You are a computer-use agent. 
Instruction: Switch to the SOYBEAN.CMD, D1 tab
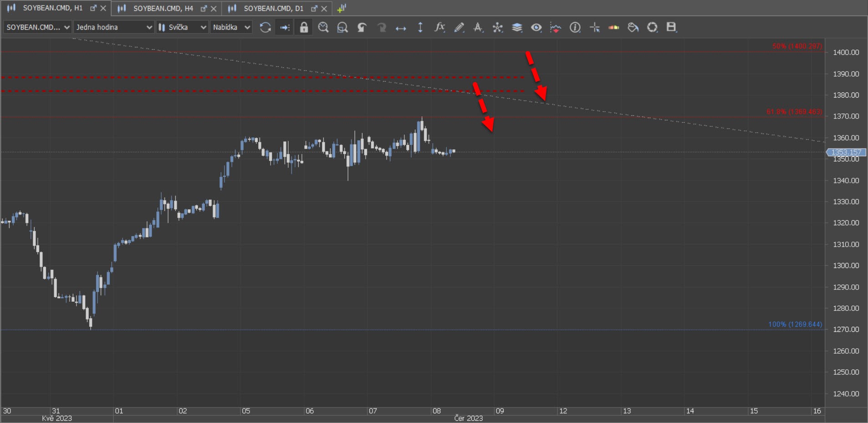[273, 8]
